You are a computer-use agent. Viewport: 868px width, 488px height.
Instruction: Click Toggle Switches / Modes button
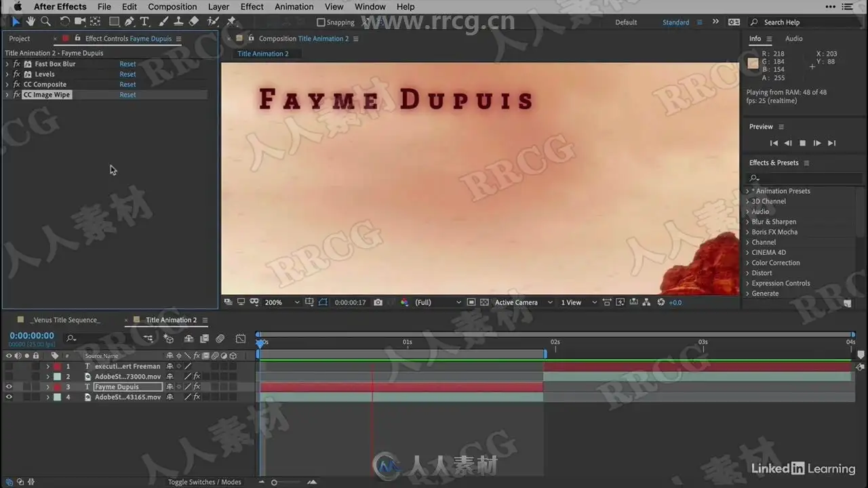point(205,482)
